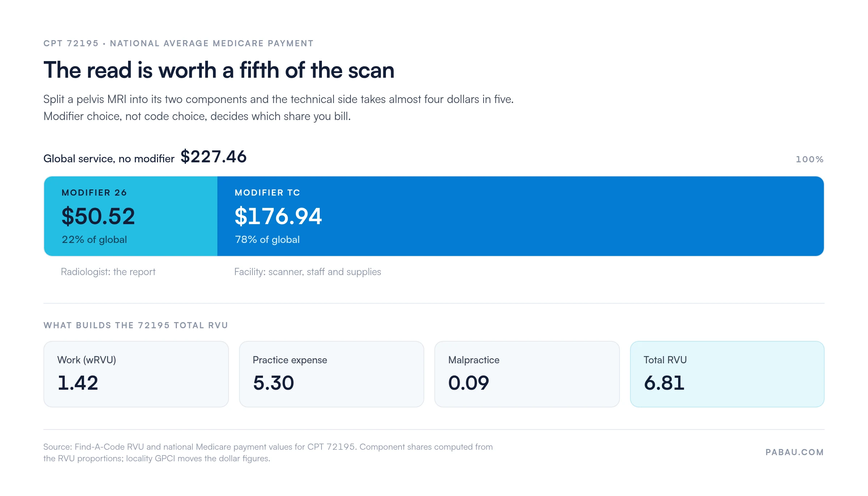Click the 'Global service, no modifier' label
The height and width of the screenshot is (496, 868).
(109, 159)
